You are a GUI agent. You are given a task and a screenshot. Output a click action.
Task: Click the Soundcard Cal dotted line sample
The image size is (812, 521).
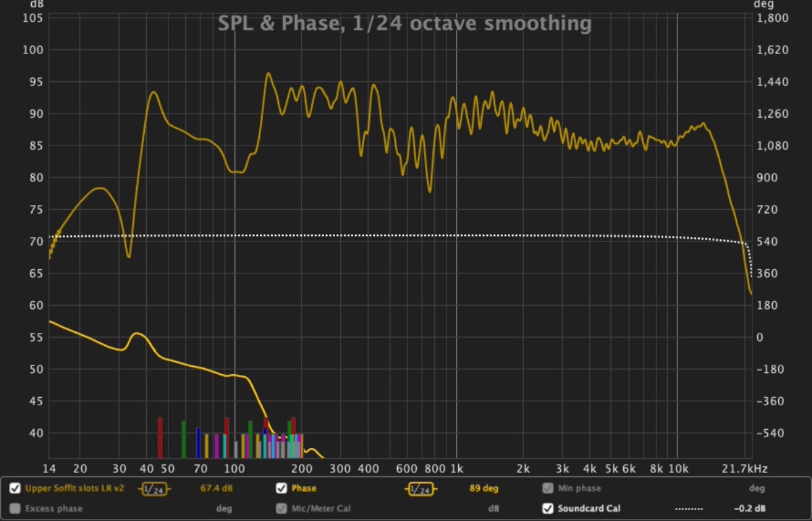689,509
